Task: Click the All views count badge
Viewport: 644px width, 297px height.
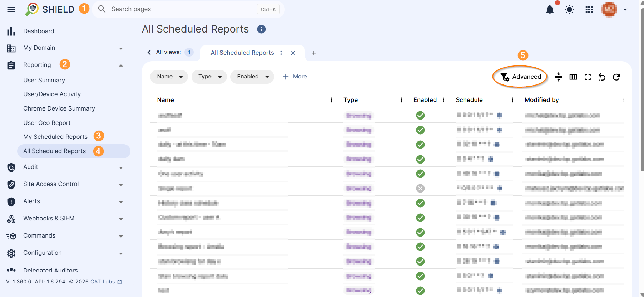Action: (189, 52)
